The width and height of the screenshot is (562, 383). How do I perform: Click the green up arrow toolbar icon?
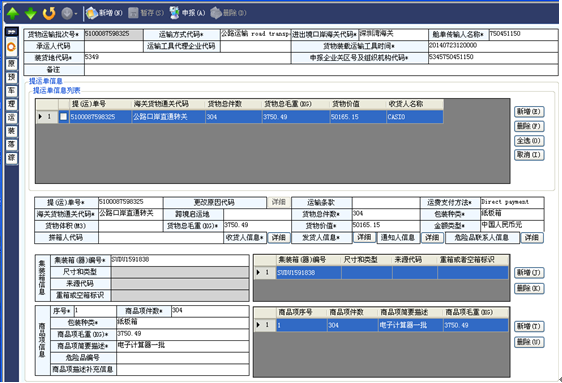click(x=13, y=13)
